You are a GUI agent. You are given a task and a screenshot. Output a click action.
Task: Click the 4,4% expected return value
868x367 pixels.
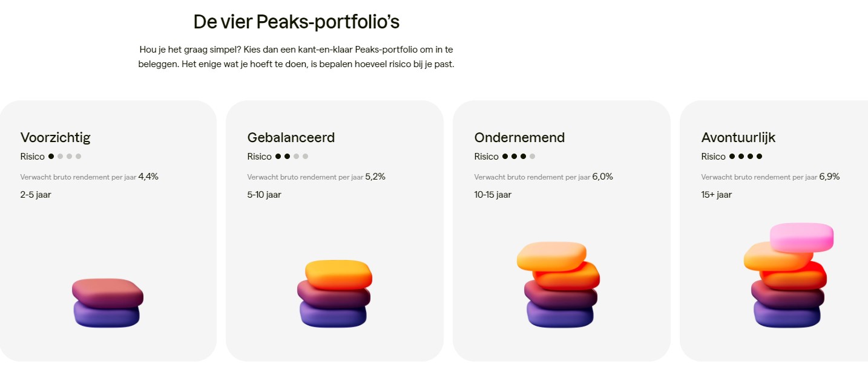point(148,177)
